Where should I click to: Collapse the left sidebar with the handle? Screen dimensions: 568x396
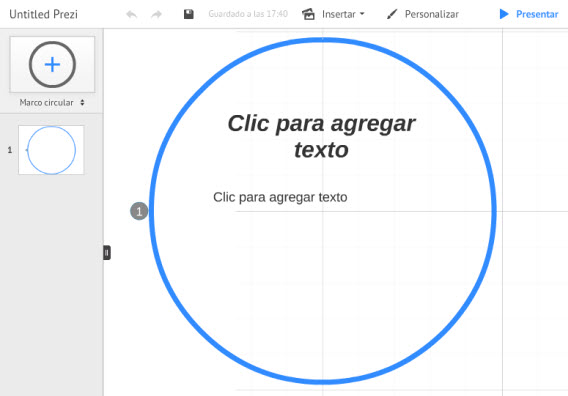tap(107, 253)
